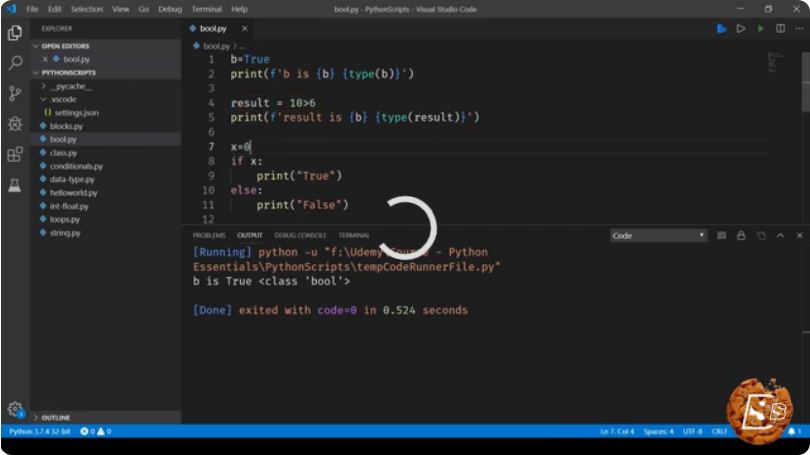The height and width of the screenshot is (455, 810).
Task: Expand the OUTLINE section
Action: (x=55, y=417)
